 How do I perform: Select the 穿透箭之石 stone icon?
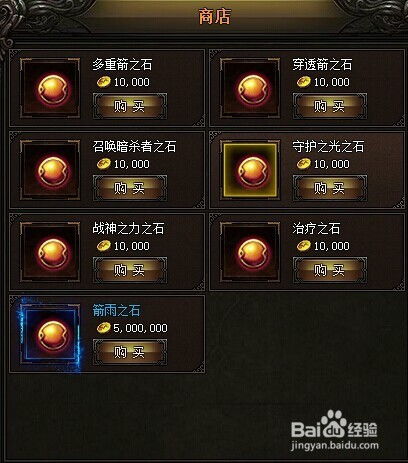tap(250, 88)
